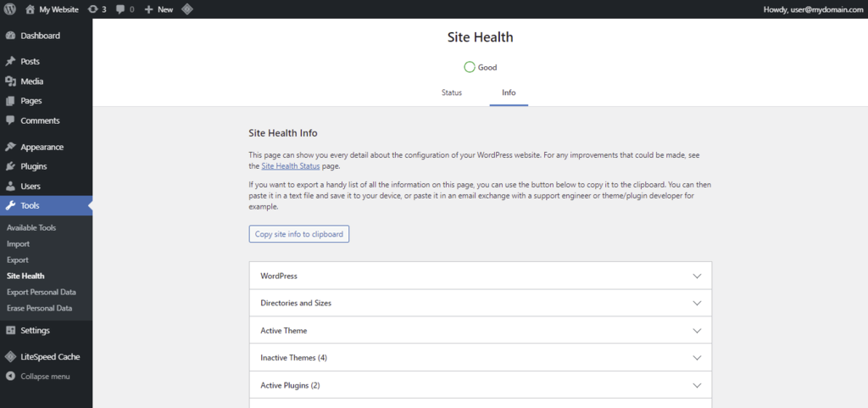Open the Plugins menu icon
868x408 pixels.
pyautogui.click(x=10, y=166)
